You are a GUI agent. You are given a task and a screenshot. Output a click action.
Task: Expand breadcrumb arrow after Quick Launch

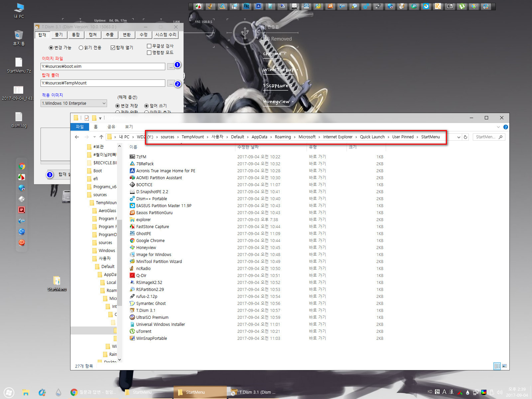click(388, 137)
